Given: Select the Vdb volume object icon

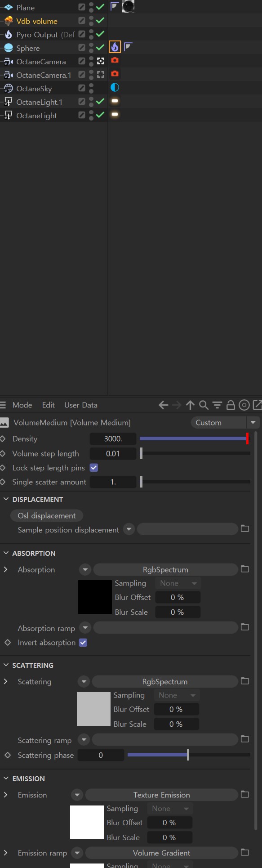Looking at the screenshot, I should tap(9, 21).
